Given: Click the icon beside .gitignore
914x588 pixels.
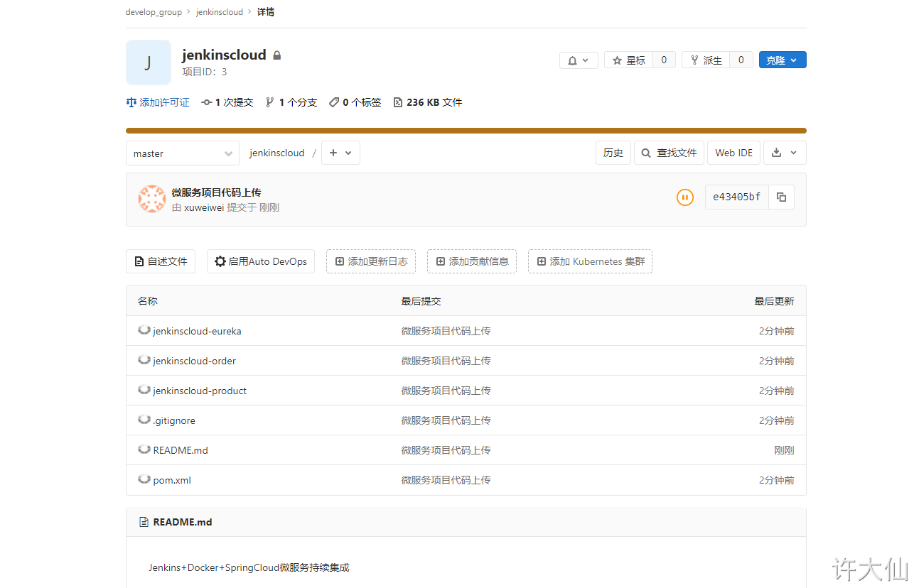Looking at the screenshot, I should pyautogui.click(x=144, y=420).
